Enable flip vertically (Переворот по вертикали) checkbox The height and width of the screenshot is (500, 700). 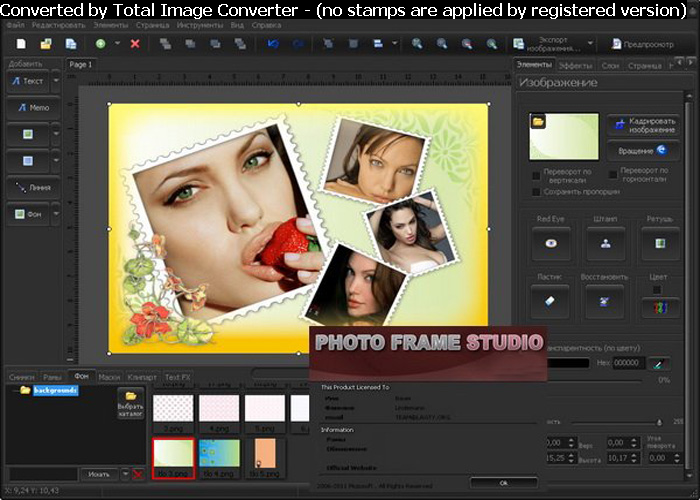click(536, 175)
